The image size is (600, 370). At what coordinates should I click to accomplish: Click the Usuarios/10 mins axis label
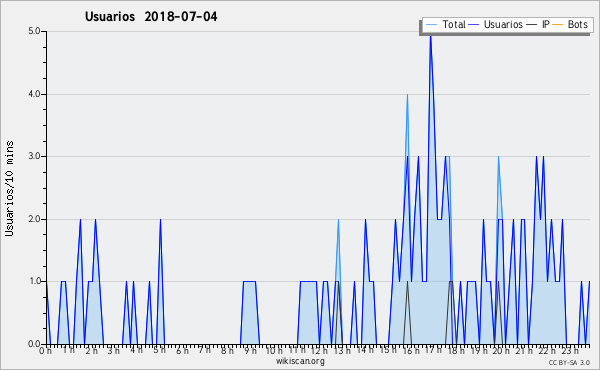pyautogui.click(x=9, y=188)
